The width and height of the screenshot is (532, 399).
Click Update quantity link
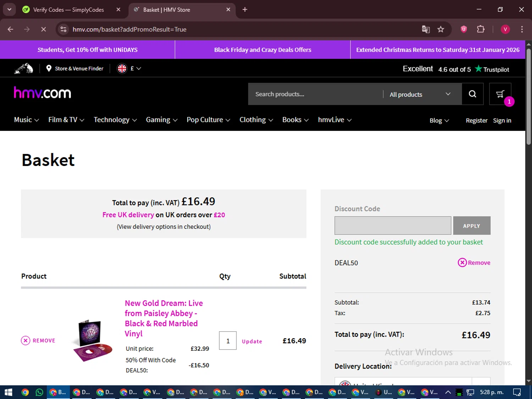pos(252,341)
